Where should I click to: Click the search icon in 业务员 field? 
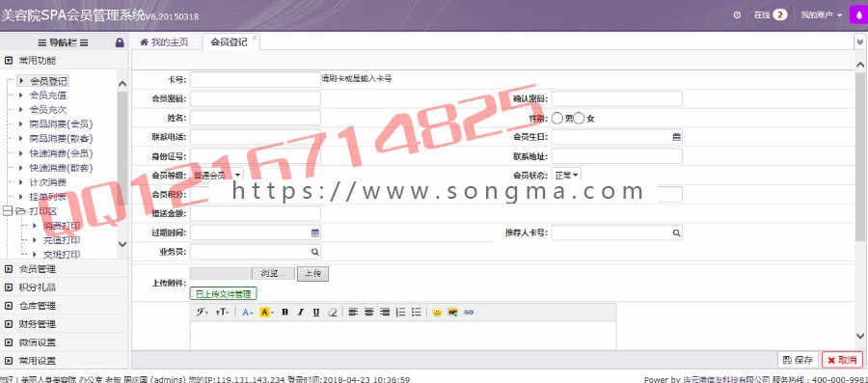pyautogui.click(x=315, y=252)
